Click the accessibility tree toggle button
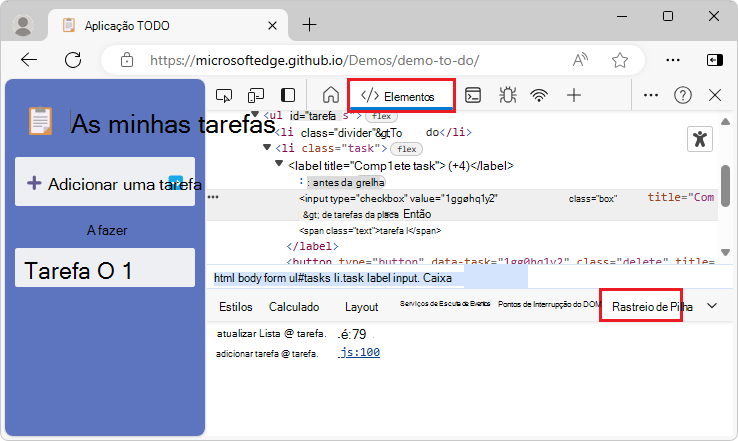Viewport: 738px width, 441px height. click(x=702, y=139)
